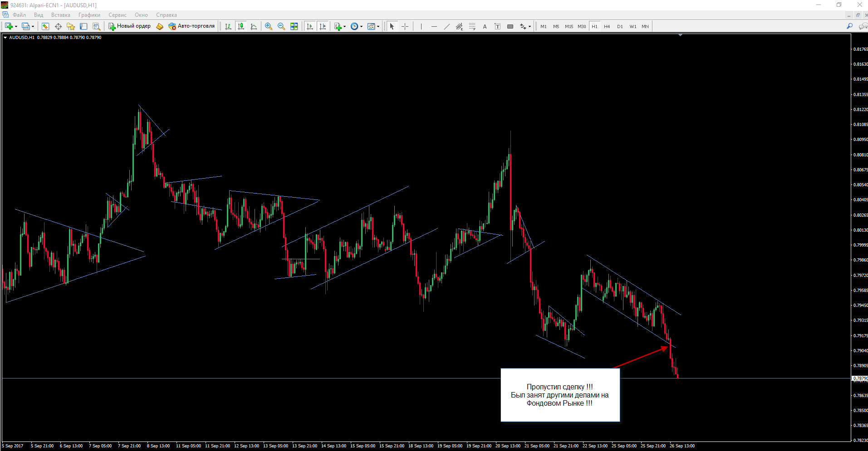Open the Strategy Tester icon
Image resolution: width=868 pixels, height=451 pixels.
96,26
